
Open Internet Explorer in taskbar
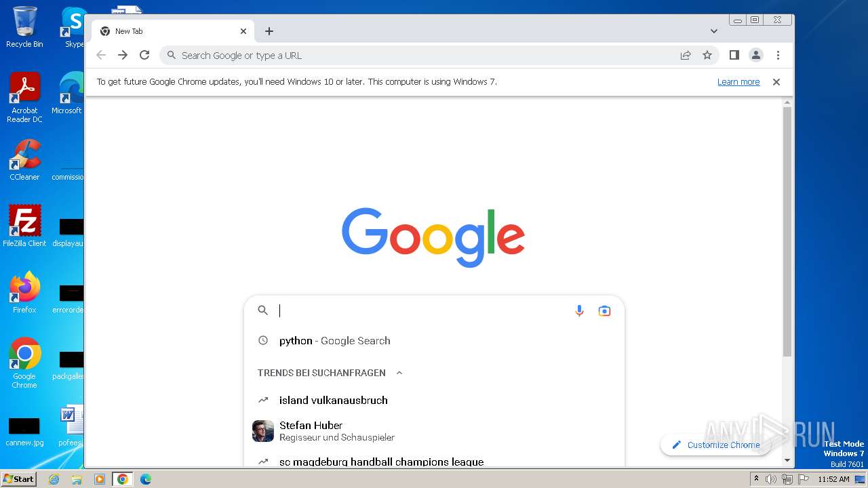click(x=54, y=479)
